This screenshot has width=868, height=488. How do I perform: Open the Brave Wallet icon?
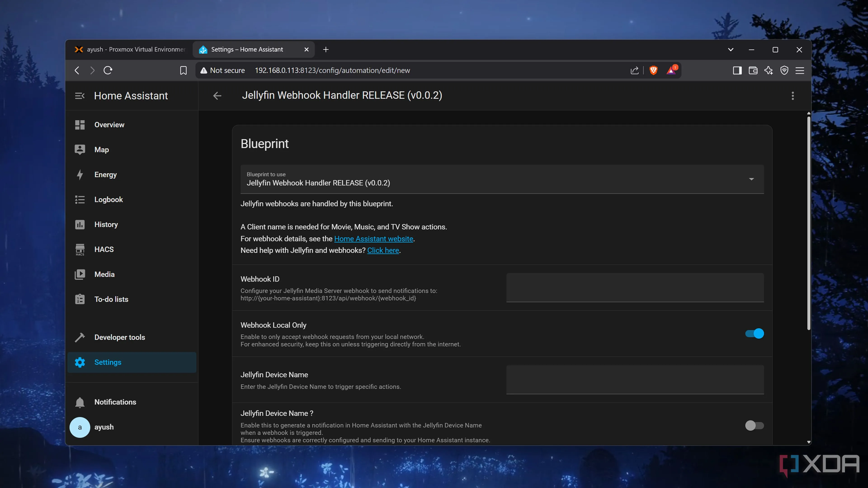click(x=753, y=70)
